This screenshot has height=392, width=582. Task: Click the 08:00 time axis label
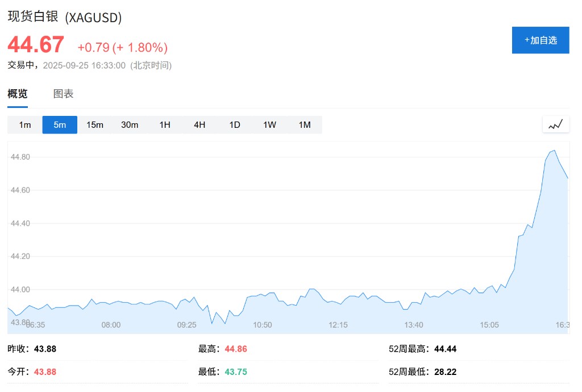[111, 325]
